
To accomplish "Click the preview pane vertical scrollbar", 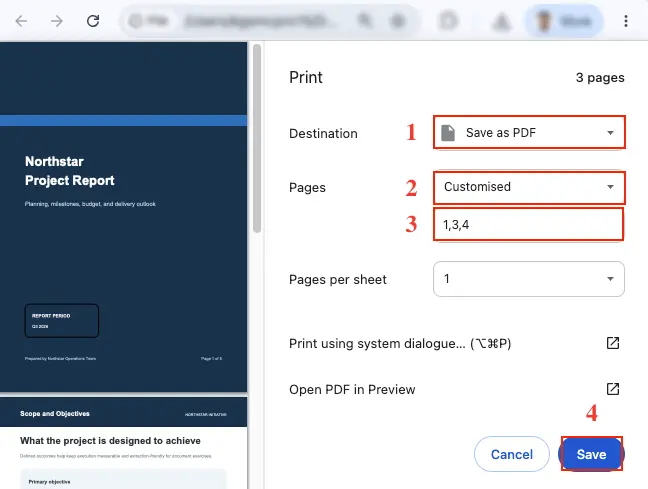I will click(x=257, y=138).
